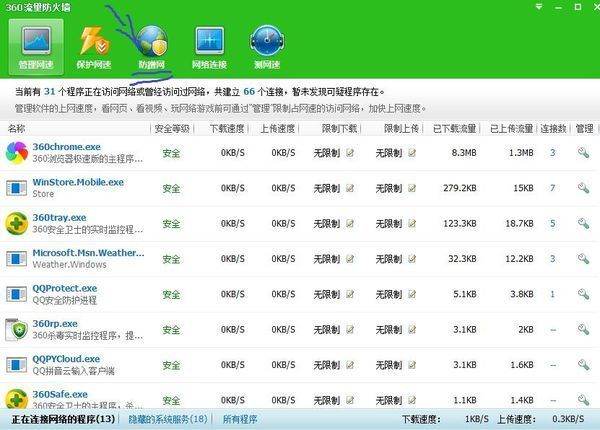Sort by 已下载流量 column header
Screen dimensions: 600x430
454,129
